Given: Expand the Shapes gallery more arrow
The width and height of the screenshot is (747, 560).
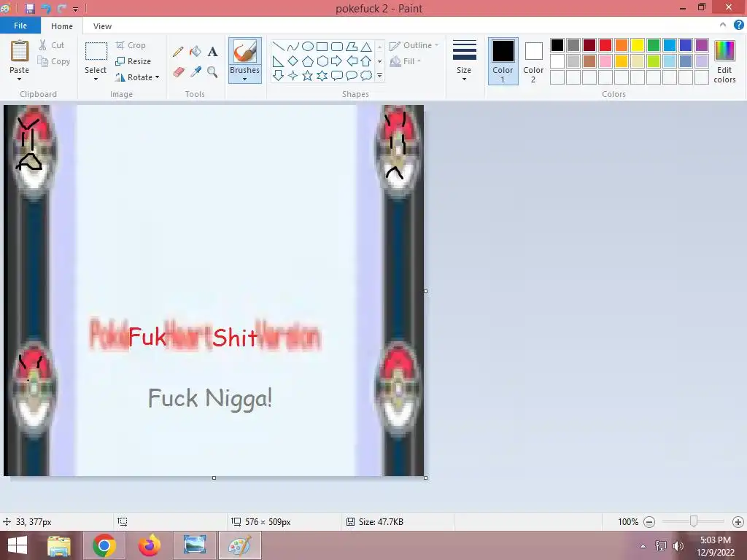Looking at the screenshot, I should coord(379,75).
